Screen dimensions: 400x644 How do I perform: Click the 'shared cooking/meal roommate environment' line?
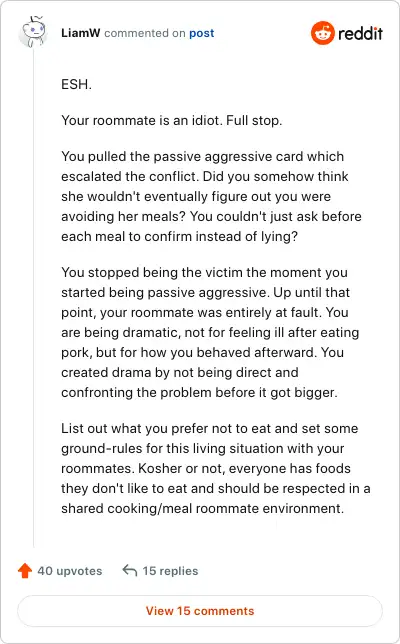pos(202,508)
